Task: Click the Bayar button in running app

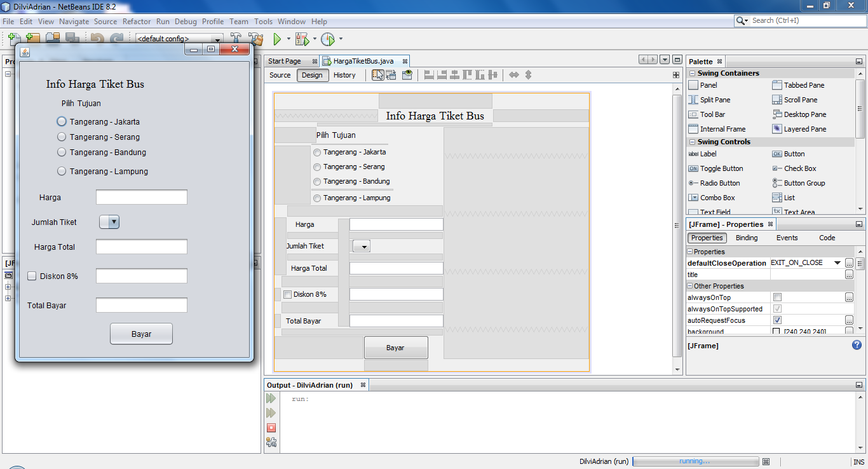Action: click(141, 333)
